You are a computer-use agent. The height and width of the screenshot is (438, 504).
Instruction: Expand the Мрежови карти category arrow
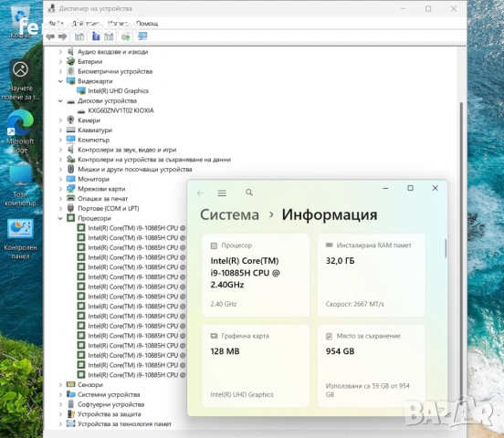pos(60,189)
